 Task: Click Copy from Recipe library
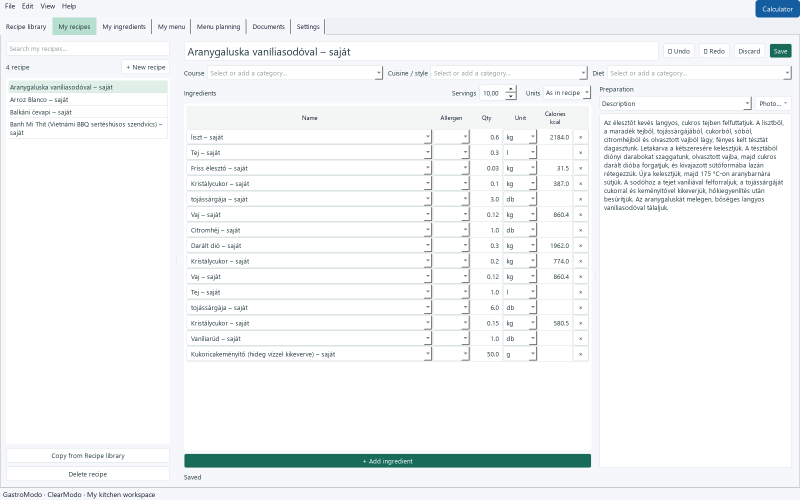tap(88, 456)
